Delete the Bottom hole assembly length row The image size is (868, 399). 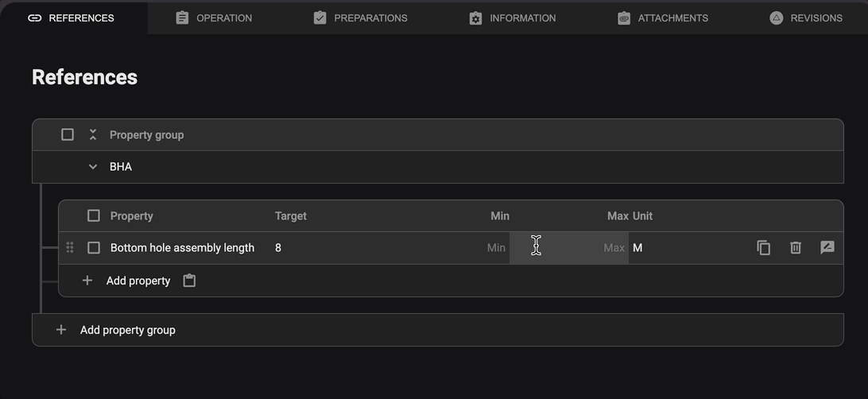(795, 248)
